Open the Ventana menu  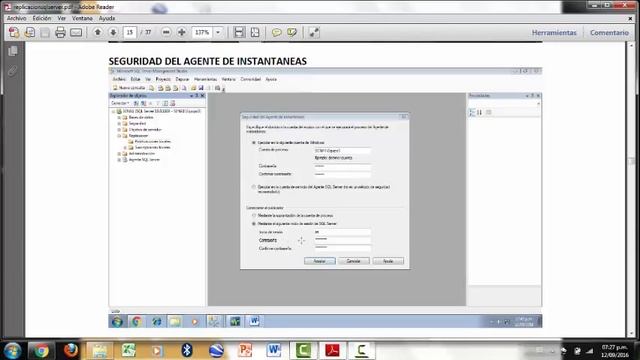82,18
